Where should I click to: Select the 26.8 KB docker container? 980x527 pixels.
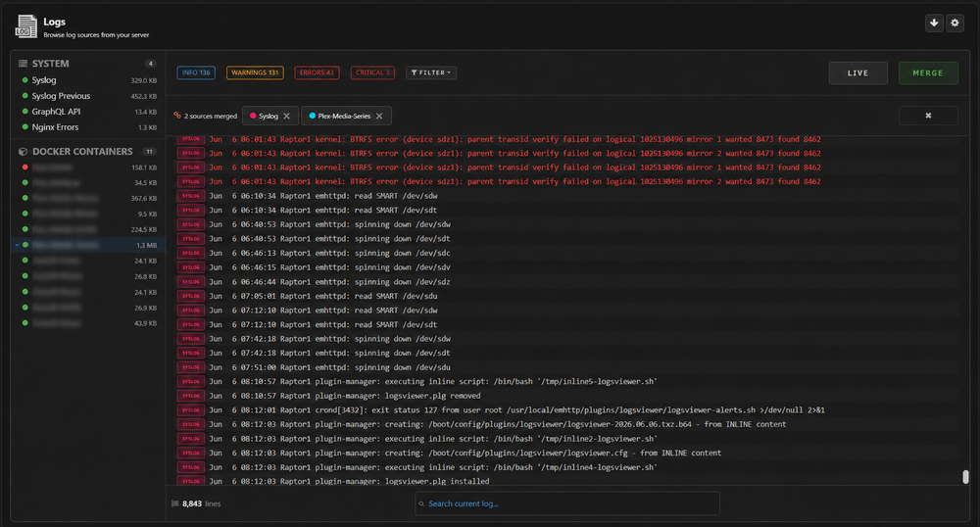tap(89, 276)
